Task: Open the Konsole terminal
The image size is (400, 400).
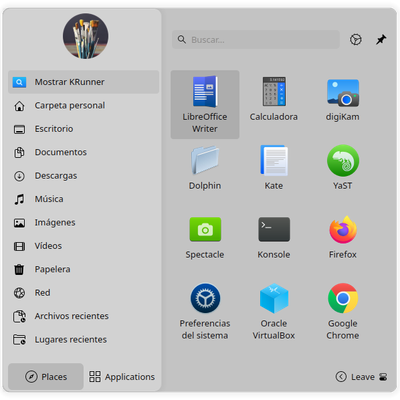Action: pyautogui.click(x=274, y=237)
